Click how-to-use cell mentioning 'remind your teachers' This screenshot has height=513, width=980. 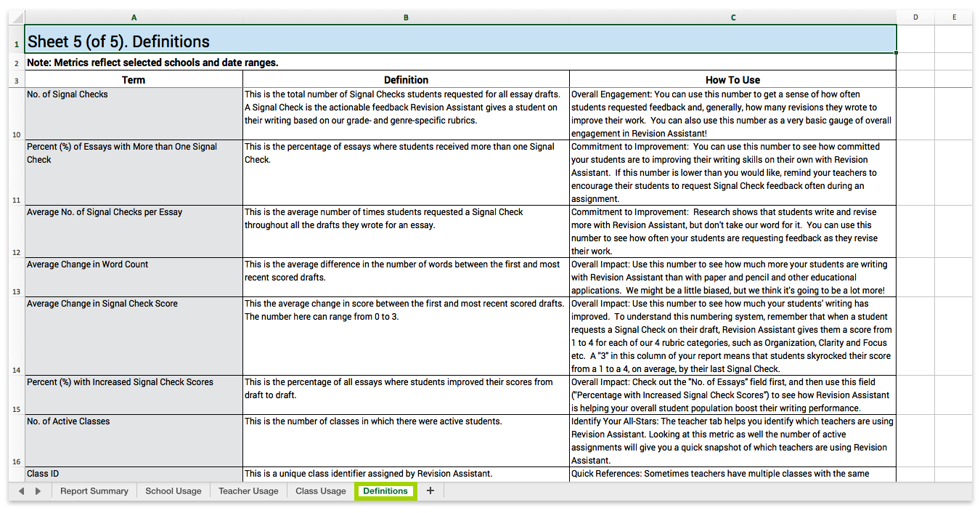[733, 173]
